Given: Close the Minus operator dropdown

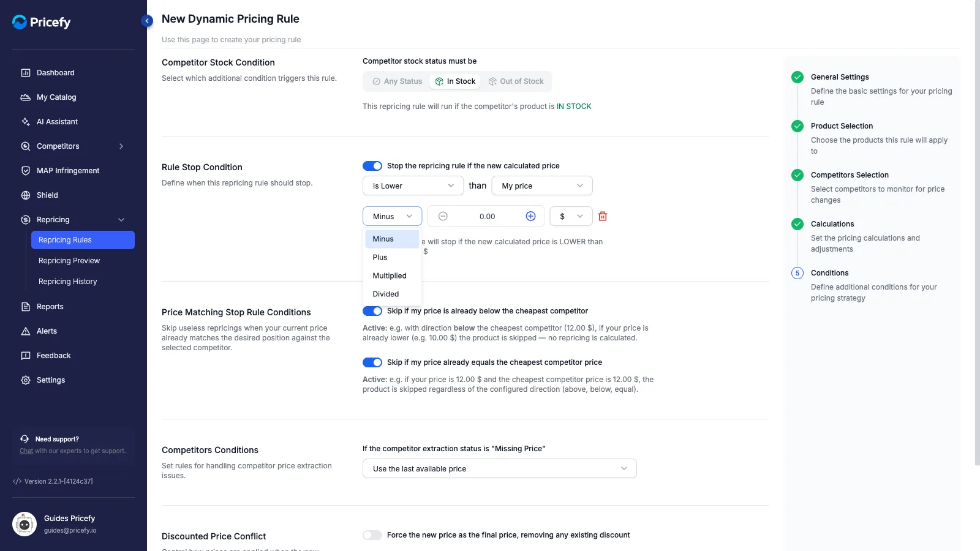Looking at the screenshot, I should (x=392, y=216).
